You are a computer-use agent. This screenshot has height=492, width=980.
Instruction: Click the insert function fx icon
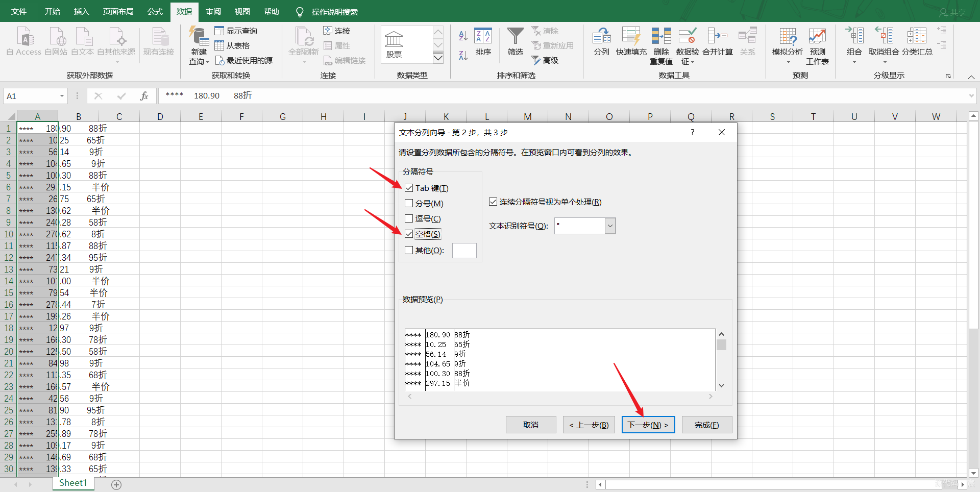(144, 96)
